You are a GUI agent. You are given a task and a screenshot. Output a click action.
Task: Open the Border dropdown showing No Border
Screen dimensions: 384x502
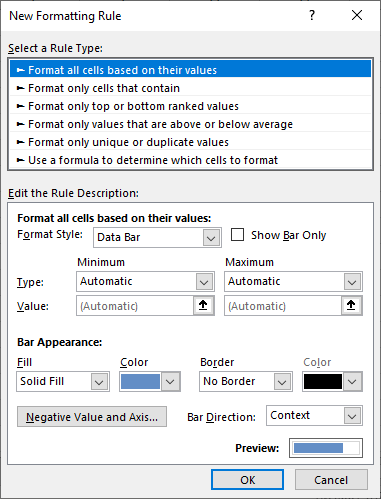[x=246, y=381]
